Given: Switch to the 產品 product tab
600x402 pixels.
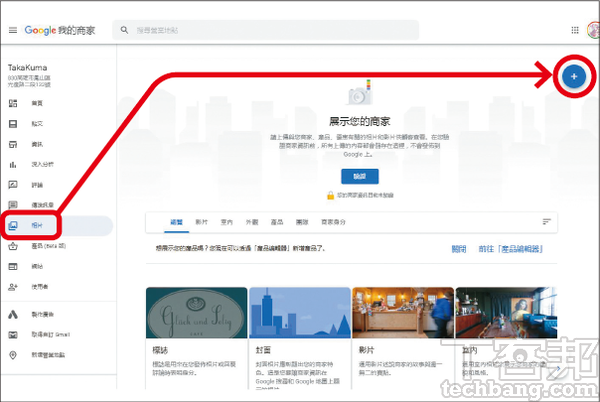Looking at the screenshot, I should (277, 222).
